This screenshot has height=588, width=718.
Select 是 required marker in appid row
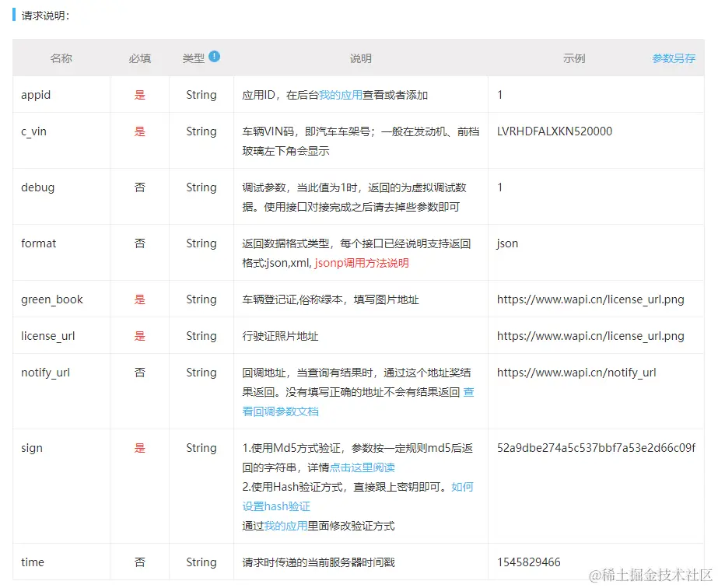pyautogui.click(x=140, y=95)
